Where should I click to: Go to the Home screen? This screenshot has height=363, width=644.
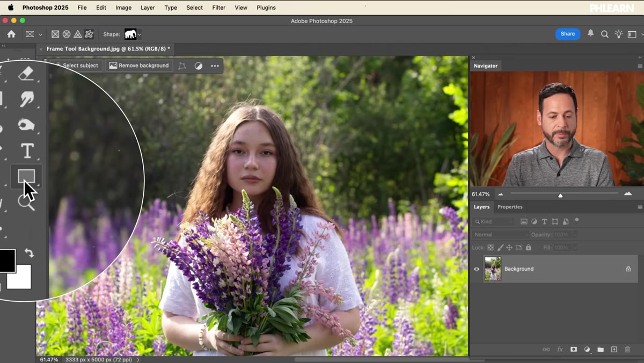point(11,34)
